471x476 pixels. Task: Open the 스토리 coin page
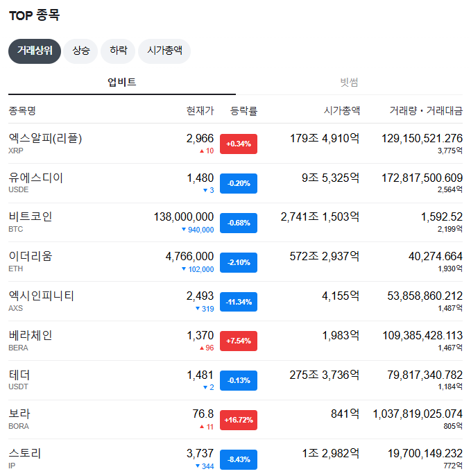tap(25, 453)
